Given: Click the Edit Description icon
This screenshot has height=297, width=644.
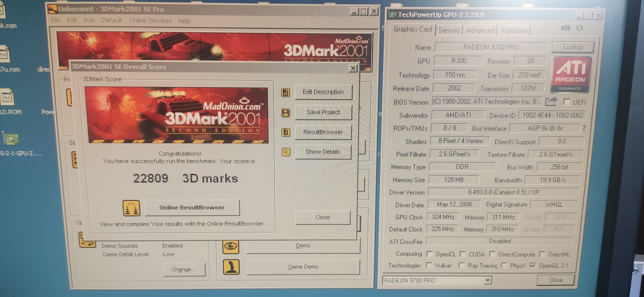Looking at the screenshot, I should point(286,92).
